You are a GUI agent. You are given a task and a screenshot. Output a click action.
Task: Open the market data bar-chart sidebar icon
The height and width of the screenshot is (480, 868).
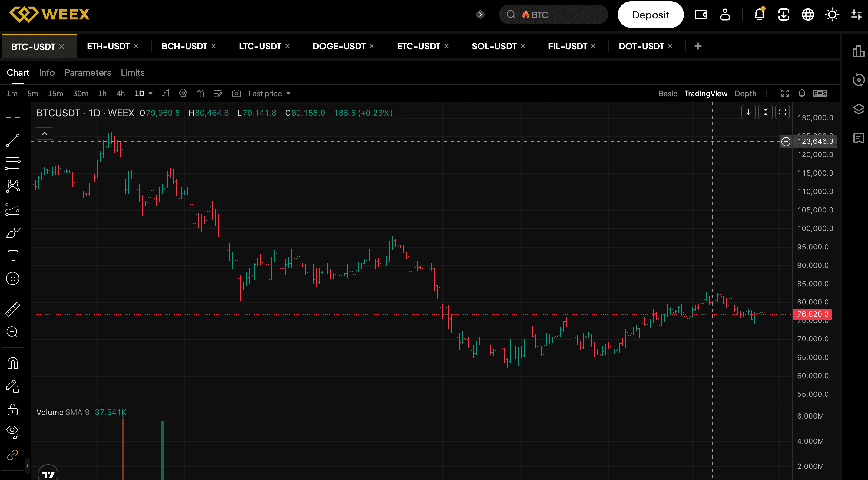click(x=858, y=51)
